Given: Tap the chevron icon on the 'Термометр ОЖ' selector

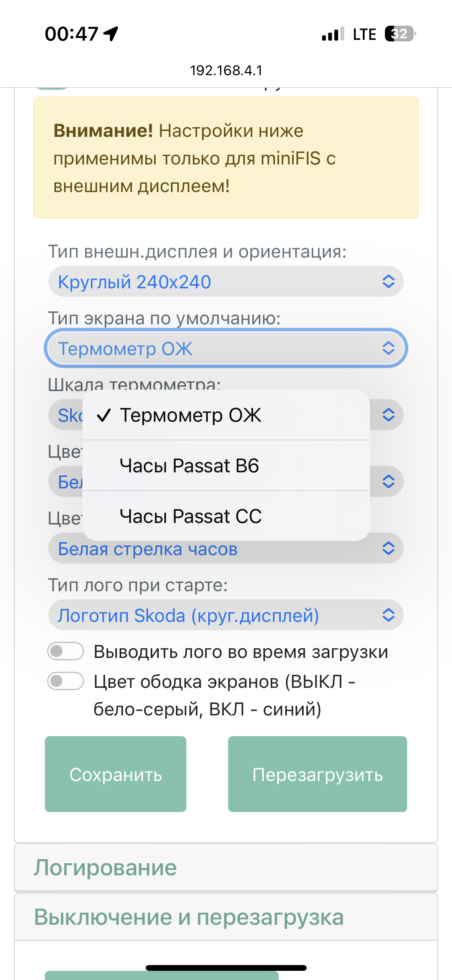Looking at the screenshot, I should click(x=388, y=348).
